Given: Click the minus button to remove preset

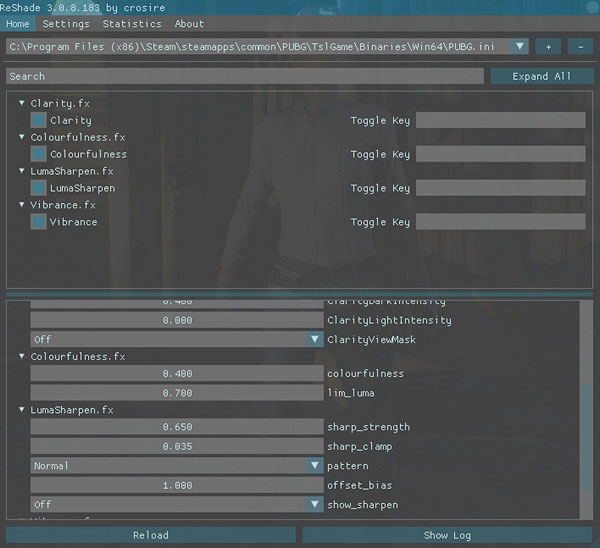Looking at the screenshot, I should click(x=580, y=46).
